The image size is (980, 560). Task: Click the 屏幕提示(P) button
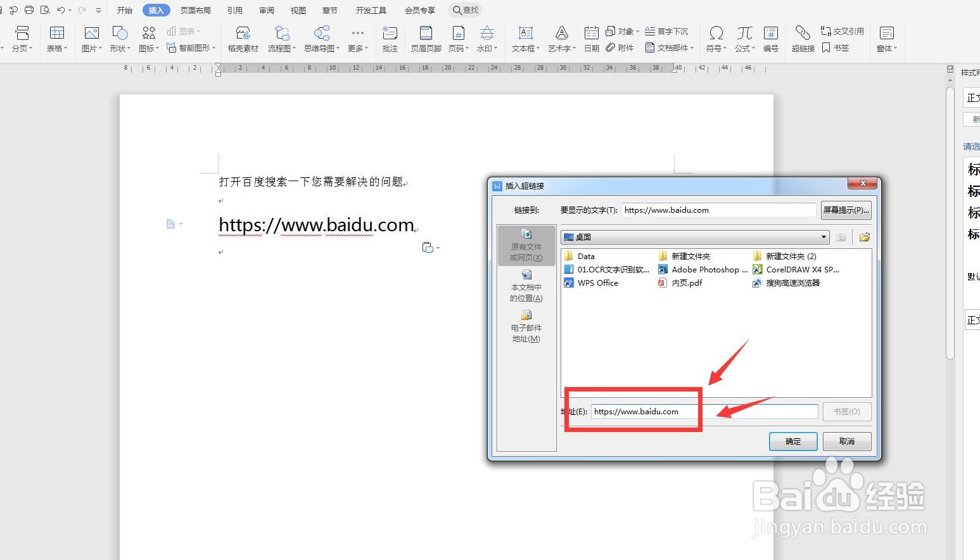pos(846,210)
